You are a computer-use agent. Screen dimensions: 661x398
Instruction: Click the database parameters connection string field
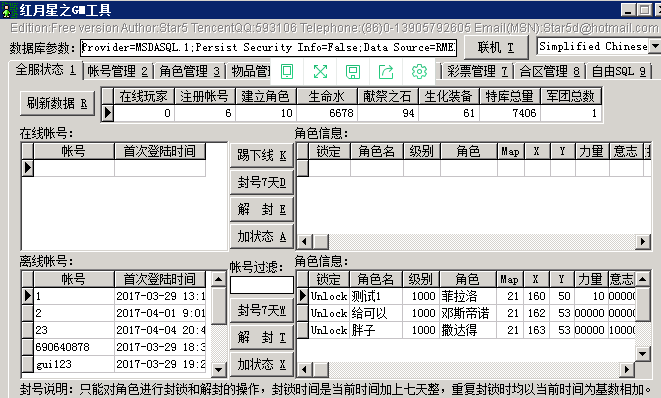269,47
